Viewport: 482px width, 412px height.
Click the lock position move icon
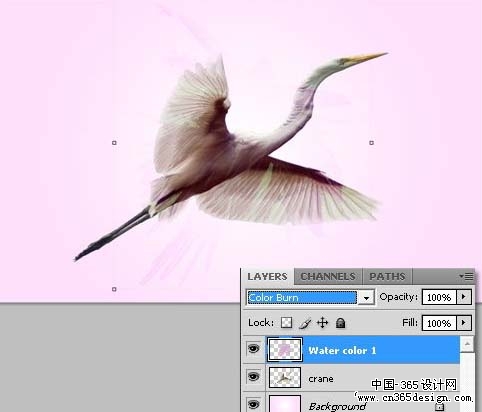pyautogui.click(x=322, y=323)
